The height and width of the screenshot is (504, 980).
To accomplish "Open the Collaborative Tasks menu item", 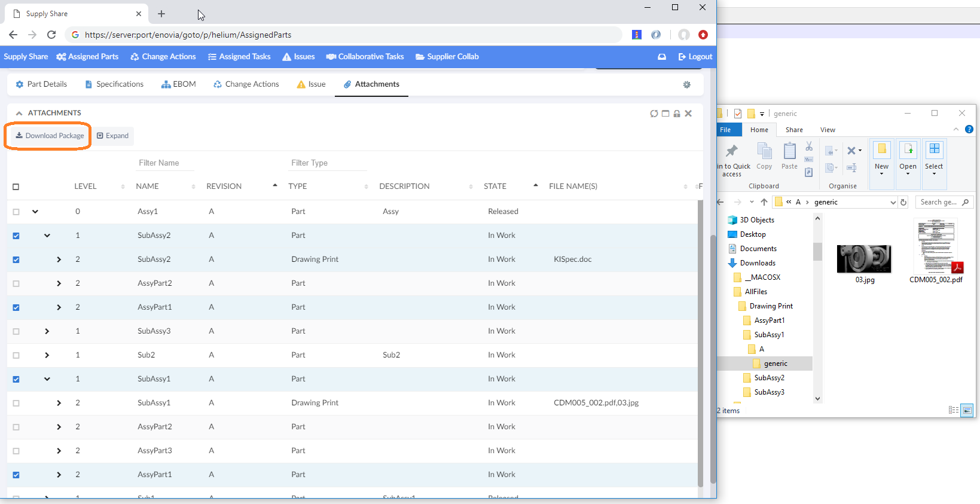I will 365,57.
